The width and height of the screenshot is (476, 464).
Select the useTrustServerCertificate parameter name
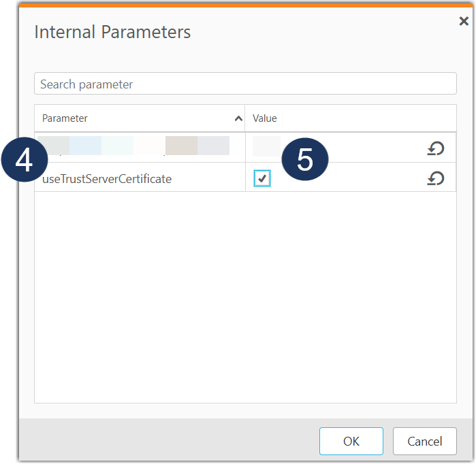tap(107, 179)
